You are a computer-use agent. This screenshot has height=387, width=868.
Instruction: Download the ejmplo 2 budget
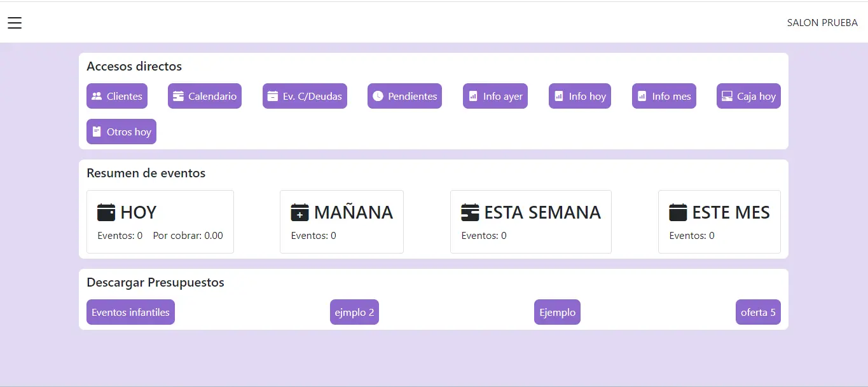point(354,312)
